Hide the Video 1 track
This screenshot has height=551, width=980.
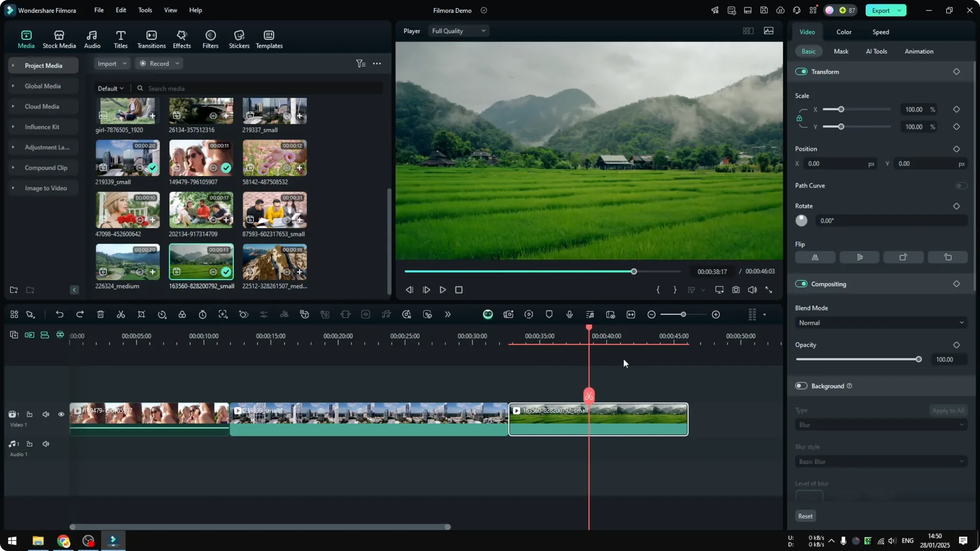[61, 414]
